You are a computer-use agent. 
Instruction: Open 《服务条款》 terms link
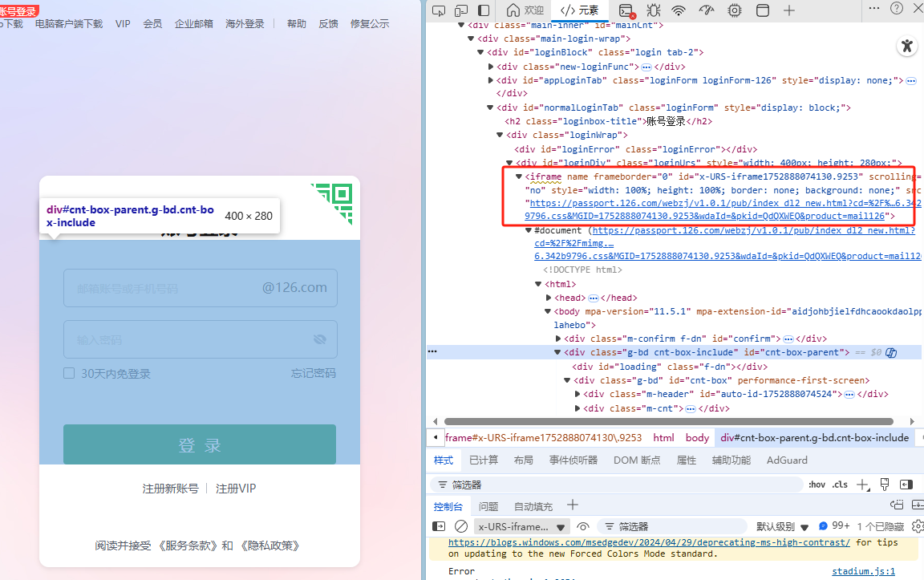(187, 546)
